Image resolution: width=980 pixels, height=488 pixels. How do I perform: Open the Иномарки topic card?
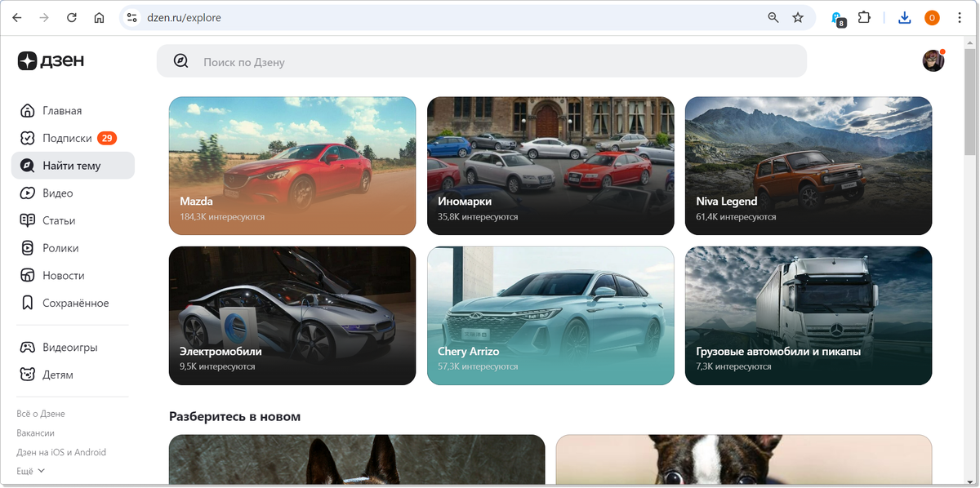[x=550, y=166]
